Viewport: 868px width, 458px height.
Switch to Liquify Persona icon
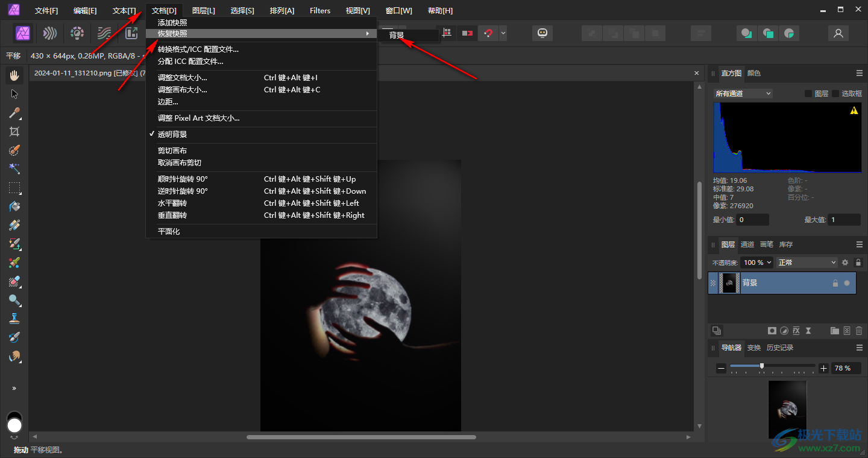pos(50,33)
